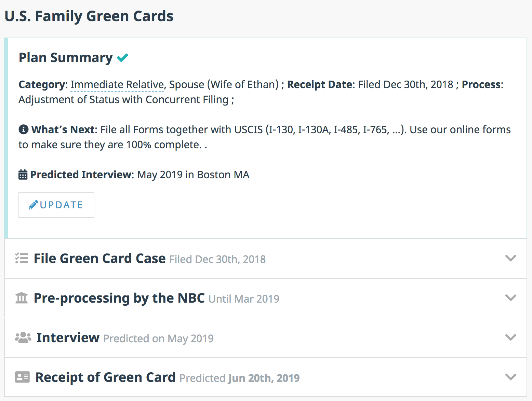Click the ID card icon beside Receipt of Green Card

click(23, 377)
